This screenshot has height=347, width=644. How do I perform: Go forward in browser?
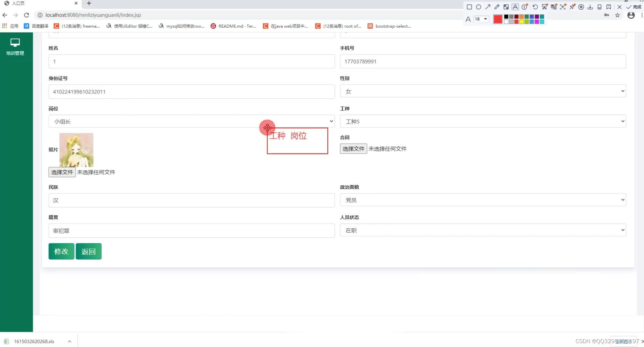point(15,15)
